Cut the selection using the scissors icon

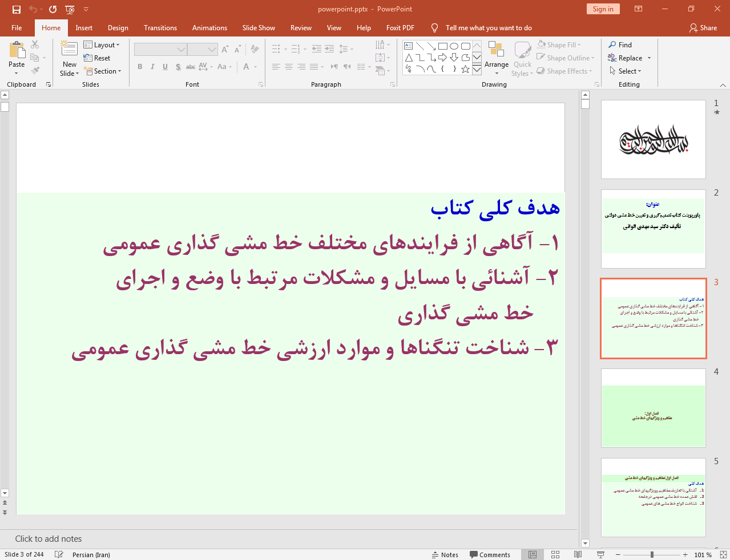click(x=35, y=44)
